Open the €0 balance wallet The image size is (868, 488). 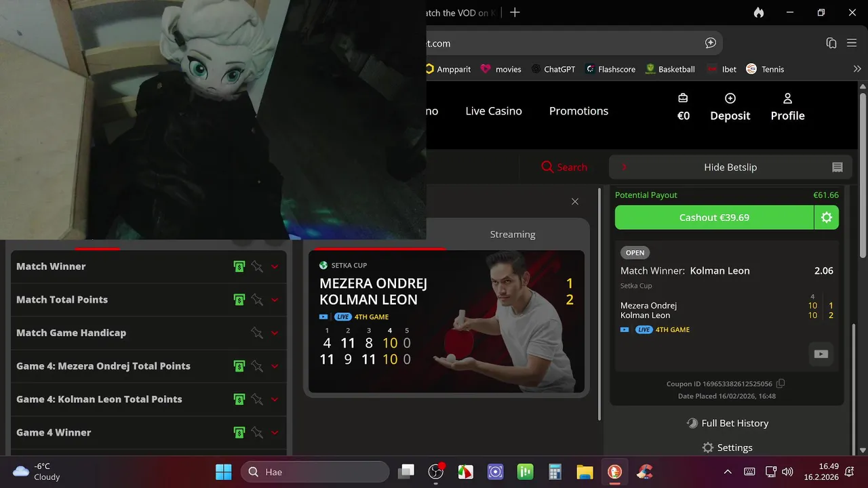[x=684, y=107]
